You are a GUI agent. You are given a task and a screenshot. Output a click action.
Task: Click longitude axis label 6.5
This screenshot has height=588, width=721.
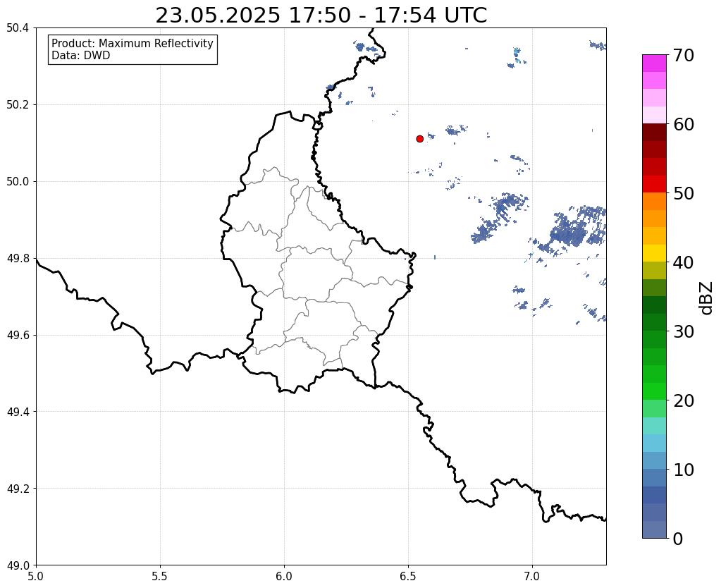click(408, 576)
